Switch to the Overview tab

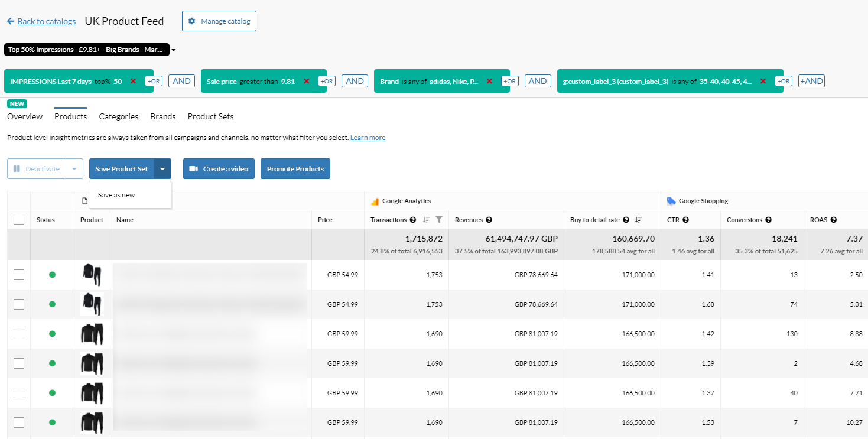tap(25, 116)
